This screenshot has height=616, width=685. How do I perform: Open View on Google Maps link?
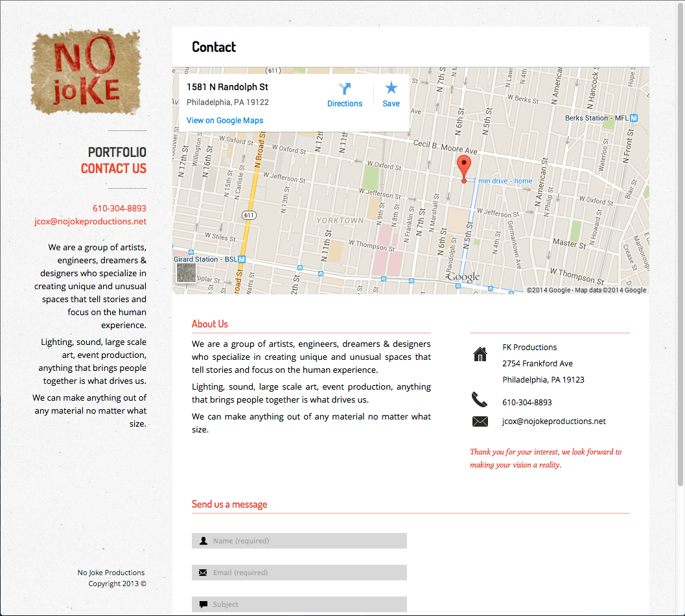[225, 121]
